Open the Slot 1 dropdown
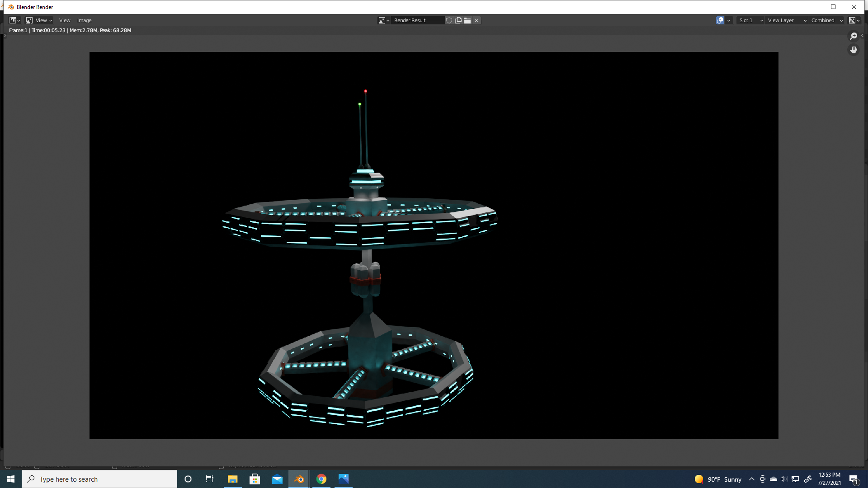Image resolution: width=868 pixels, height=488 pixels. pos(750,20)
